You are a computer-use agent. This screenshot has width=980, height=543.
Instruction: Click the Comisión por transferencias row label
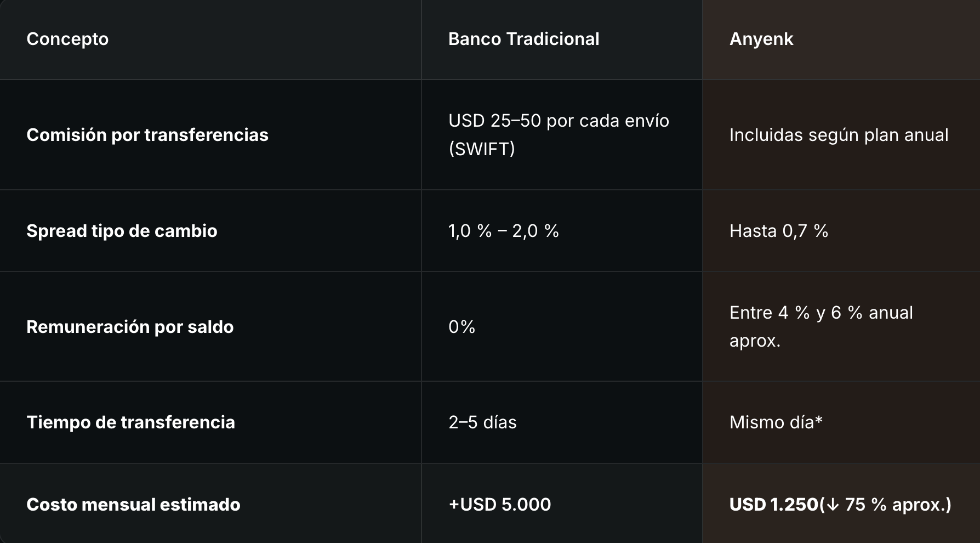pos(147,135)
